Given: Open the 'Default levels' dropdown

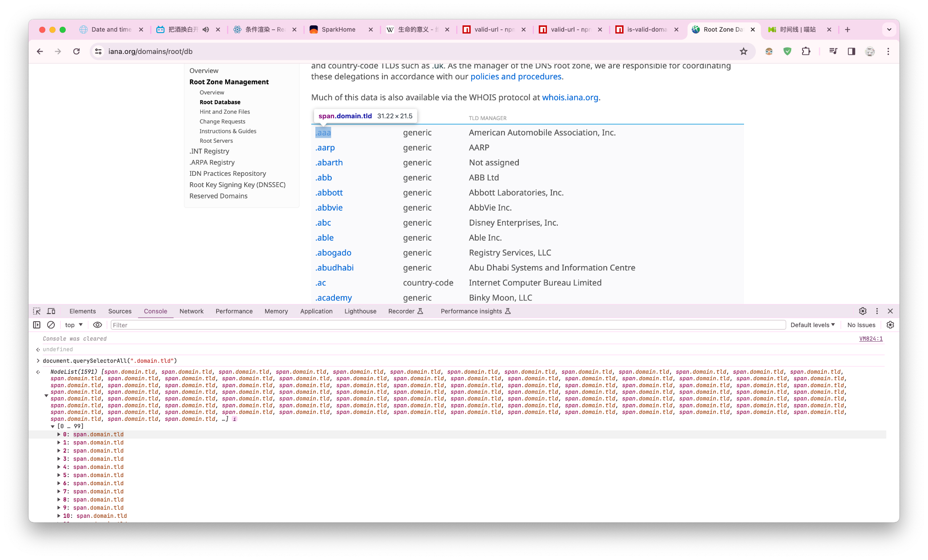Looking at the screenshot, I should tap(812, 325).
